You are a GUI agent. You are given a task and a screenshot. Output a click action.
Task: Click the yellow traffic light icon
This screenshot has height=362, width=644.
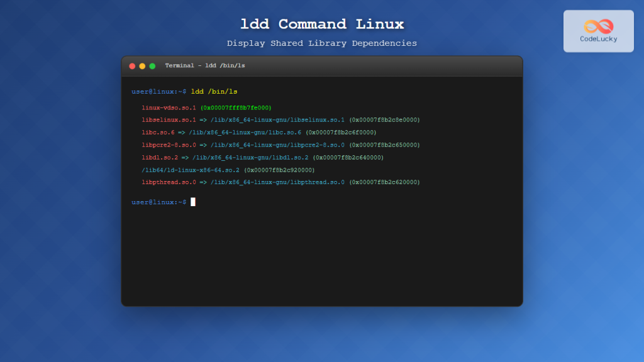[x=142, y=65]
